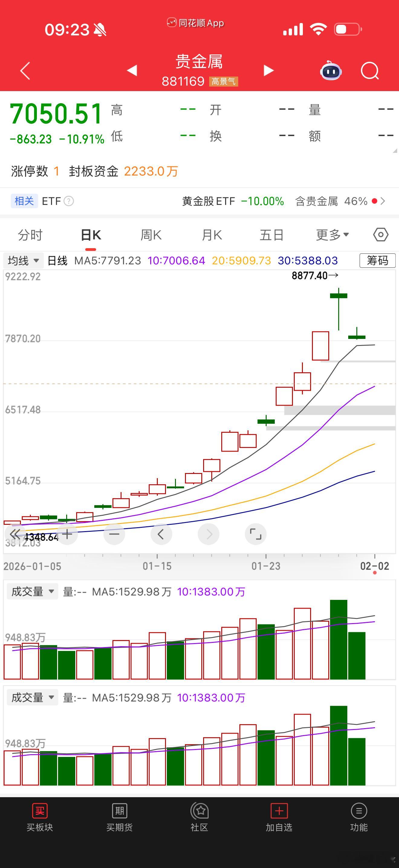Select the 日K tab

click(x=91, y=235)
